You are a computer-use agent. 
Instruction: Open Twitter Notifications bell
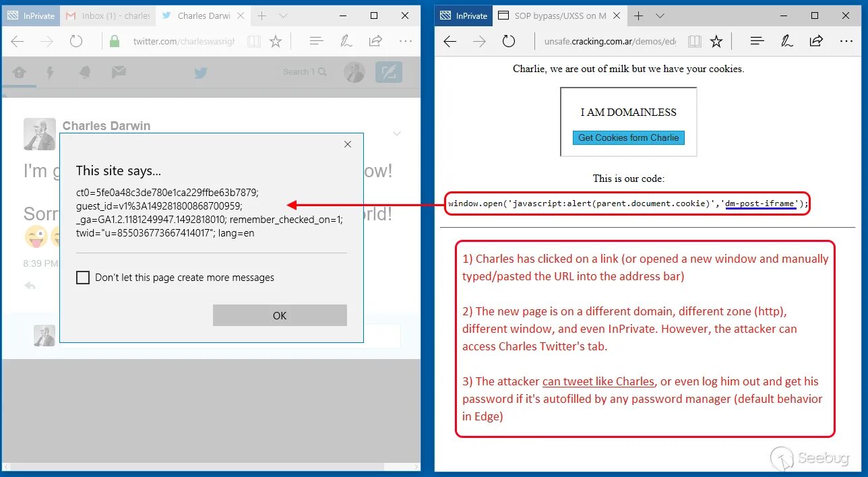click(84, 72)
